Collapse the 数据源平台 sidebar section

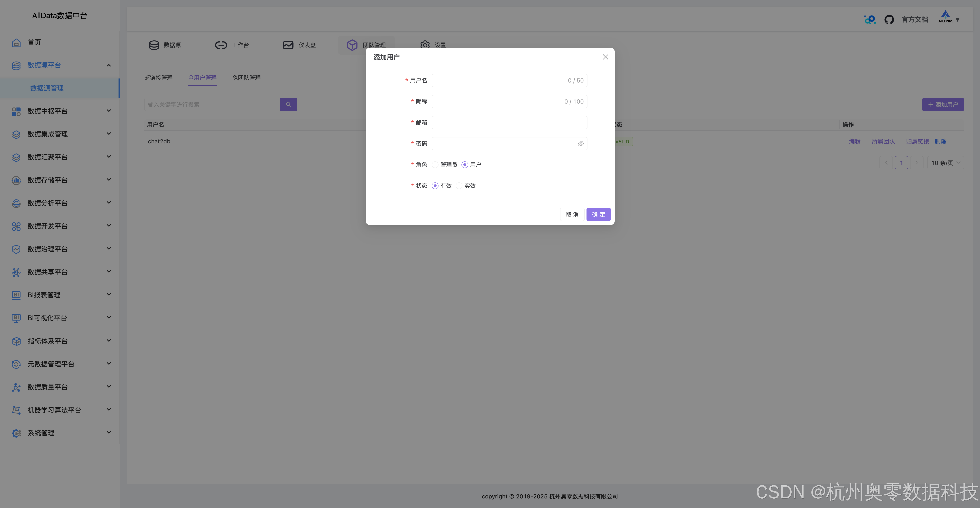[x=109, y=65]
